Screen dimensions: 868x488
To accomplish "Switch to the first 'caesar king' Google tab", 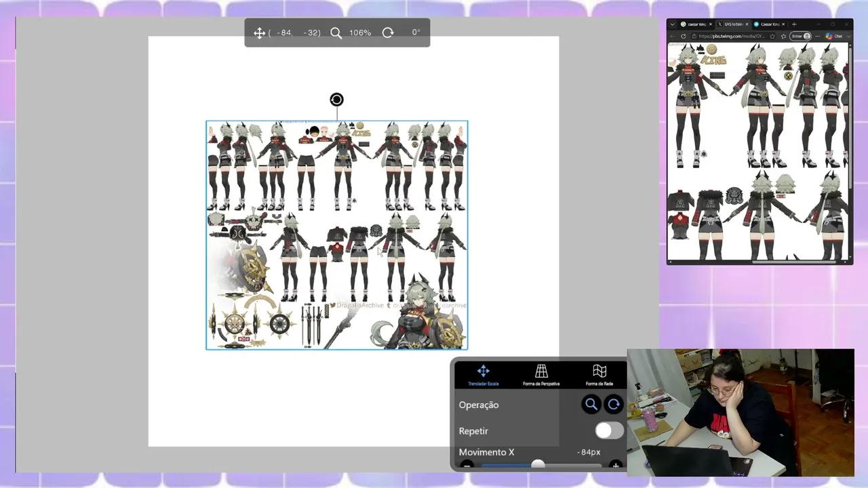I will pyautogui.click(x=696, y=24).
